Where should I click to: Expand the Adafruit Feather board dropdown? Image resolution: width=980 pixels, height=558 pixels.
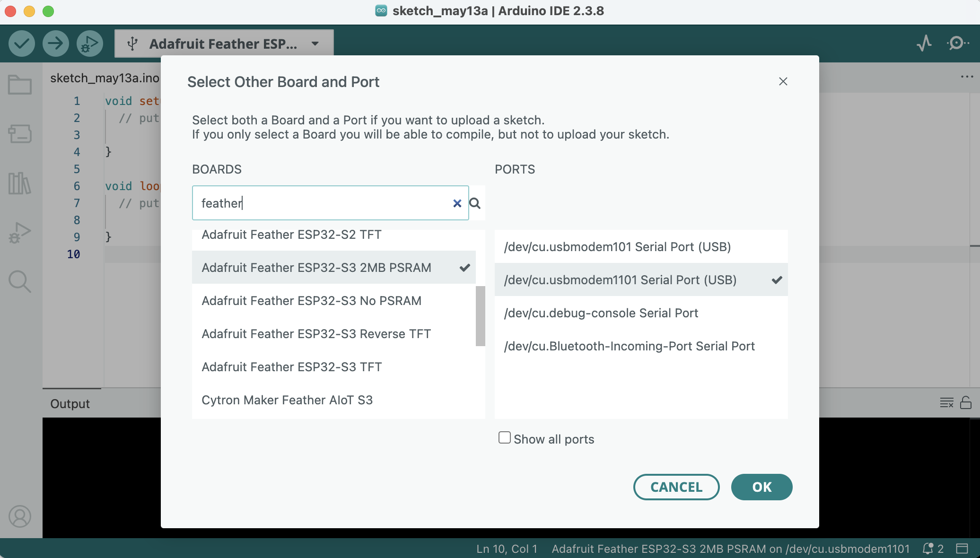(x=315, y=44)
